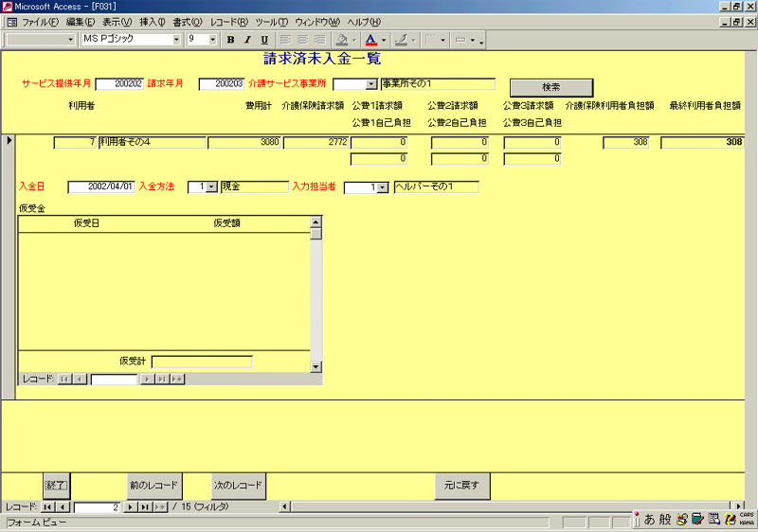Expand 入力担当者 combo box
The width and height of the screenshot is (758, 532).
382,187
